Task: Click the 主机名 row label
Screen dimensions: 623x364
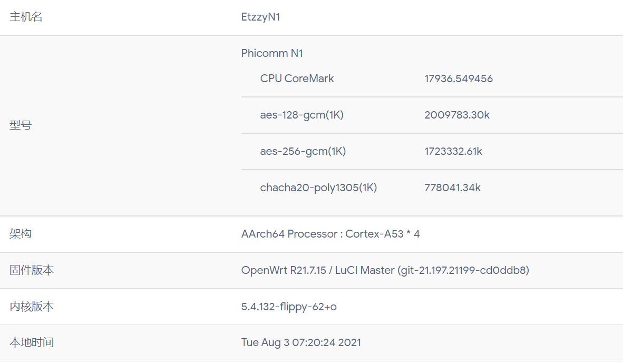Action: [x=26, y=17]
